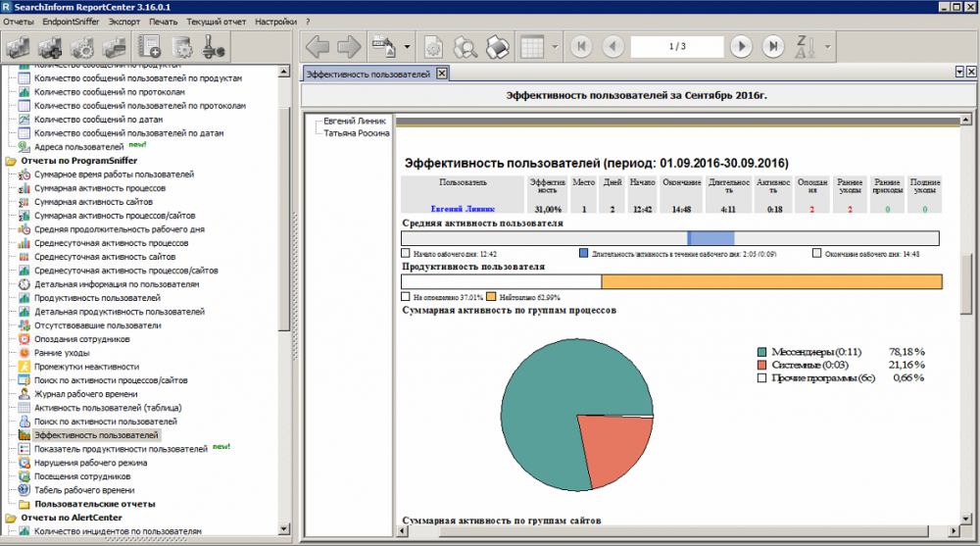Viewport: 980px width, 546px height.
Task: Select user Татьяна Роскина in tree
Action: click(x=357, y=132)
